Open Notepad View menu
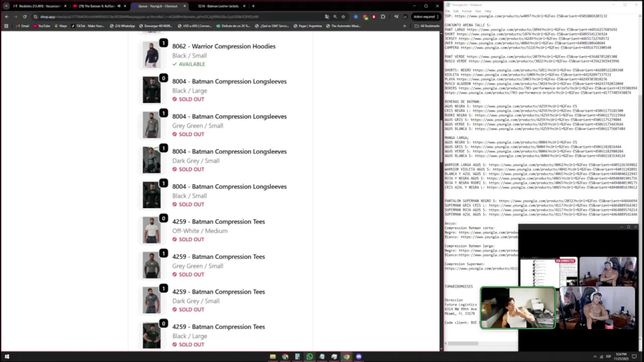Image resolution: width=644 pixels, height=362 pixels. coord(477,11)
